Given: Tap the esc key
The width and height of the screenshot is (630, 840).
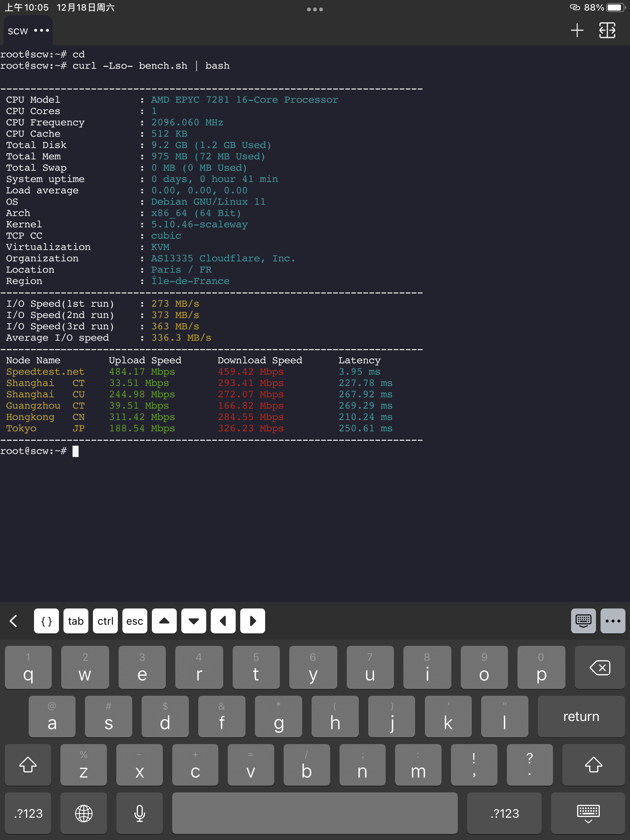Looking at the screenshot, I should 134,621.
